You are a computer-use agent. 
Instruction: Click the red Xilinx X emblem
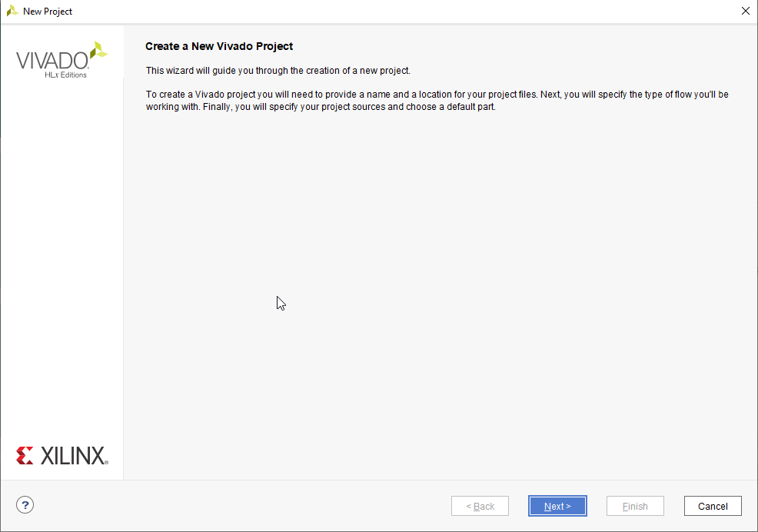[x=25, y=456]
